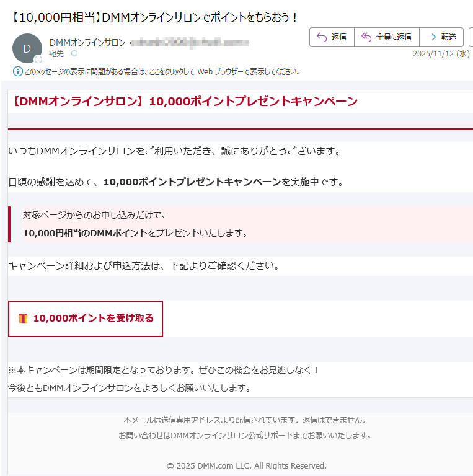The image size is (473, 476).
Task: Click the gift box icon in the points button
Action: [23, 318]
